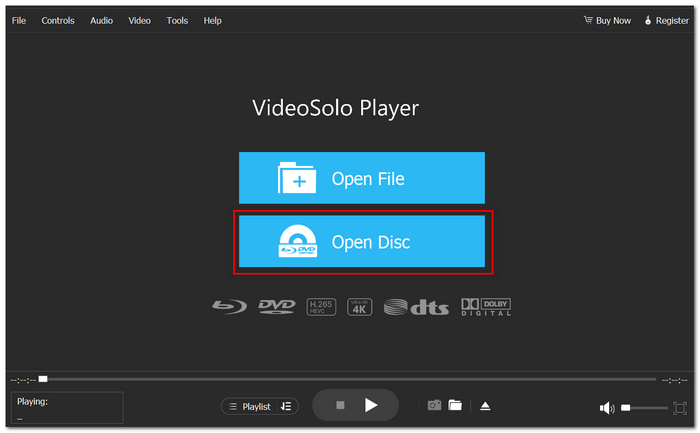
Task: Click the Playing status box
Action: click(67, 408)
